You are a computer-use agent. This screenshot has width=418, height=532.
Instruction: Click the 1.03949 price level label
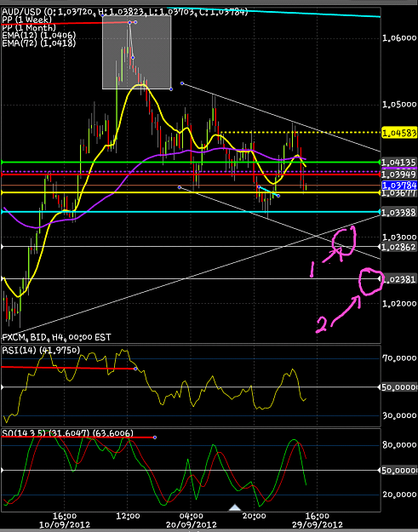coord(399,174)
